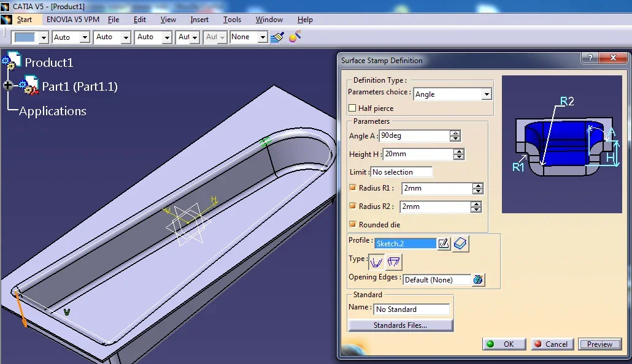This screenshot has width=632, height=364.
Task: Open the fill color dropdown arrow
Action: click(x=44, y=37)
